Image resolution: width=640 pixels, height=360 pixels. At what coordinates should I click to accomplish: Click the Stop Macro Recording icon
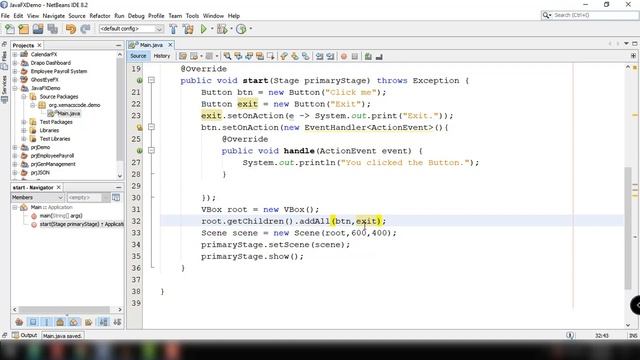[x=355, y=56]
